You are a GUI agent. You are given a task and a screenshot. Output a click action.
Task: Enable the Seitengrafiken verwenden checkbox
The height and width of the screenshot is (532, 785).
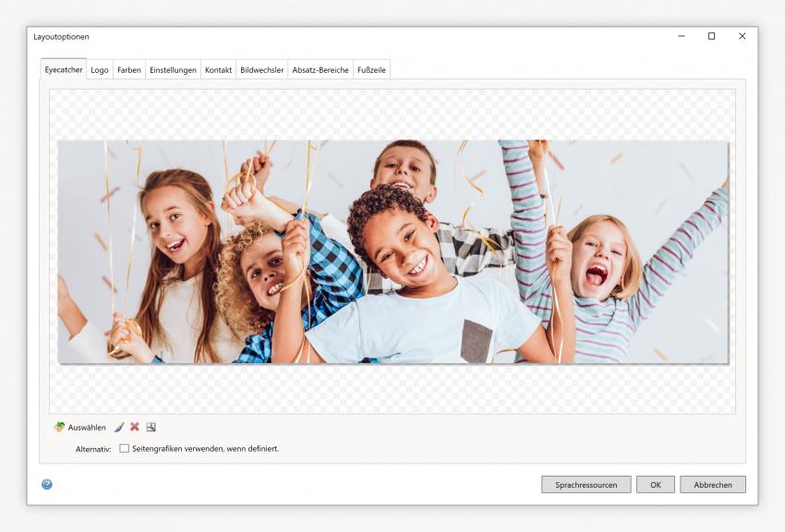point(125,449)
